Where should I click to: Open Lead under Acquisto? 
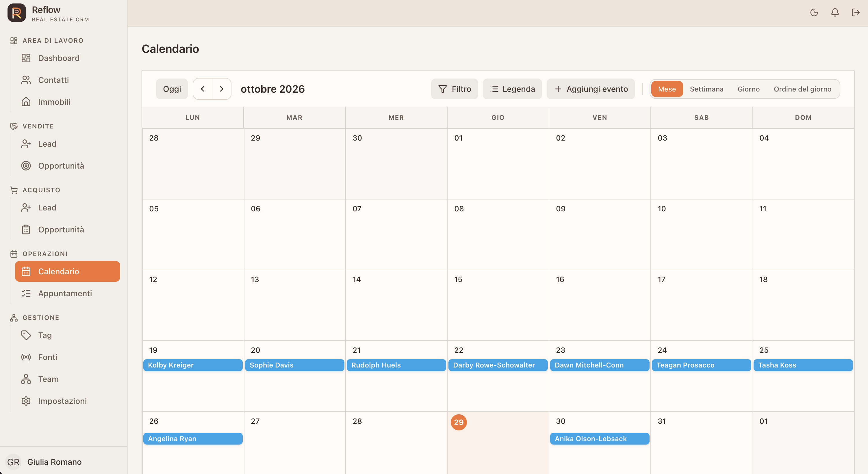(67, 208)
